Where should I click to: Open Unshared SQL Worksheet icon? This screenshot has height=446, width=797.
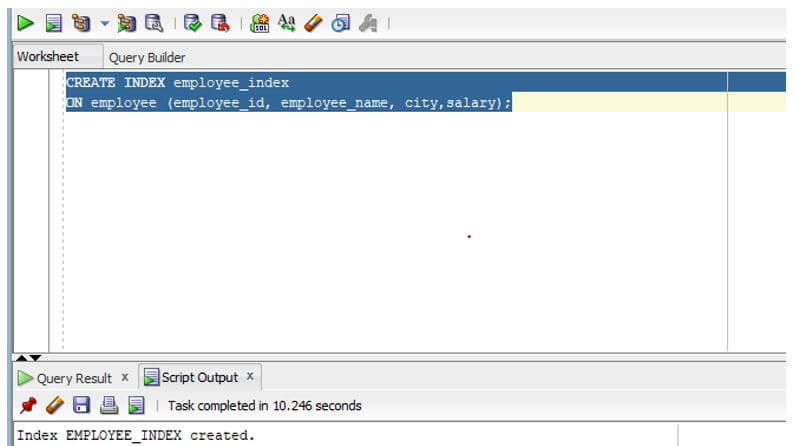(x=260, y=23)
